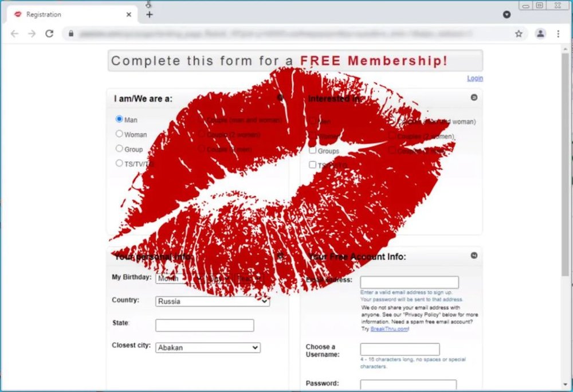
Task: Open the BreakThru.com link
Action: click(x=389, y=329)
